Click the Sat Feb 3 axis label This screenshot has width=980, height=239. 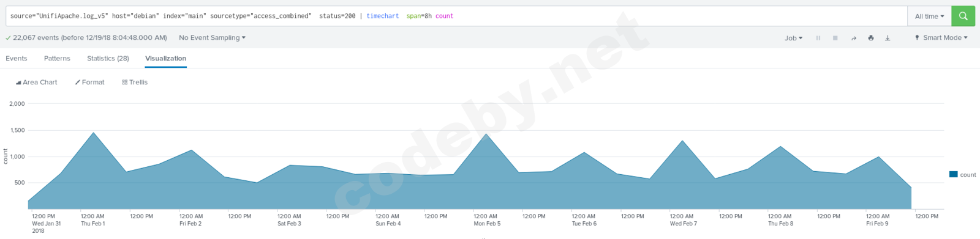[x=289, y=224]
